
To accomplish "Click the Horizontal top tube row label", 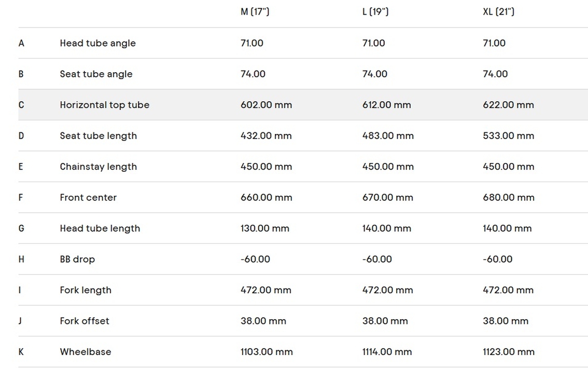I will [x=104, y=105].
